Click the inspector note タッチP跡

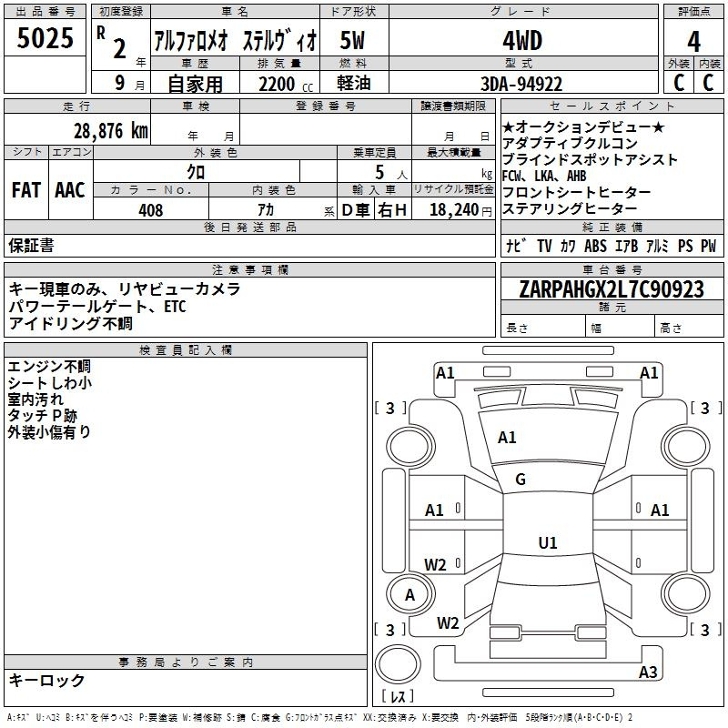tap(42, 415)
